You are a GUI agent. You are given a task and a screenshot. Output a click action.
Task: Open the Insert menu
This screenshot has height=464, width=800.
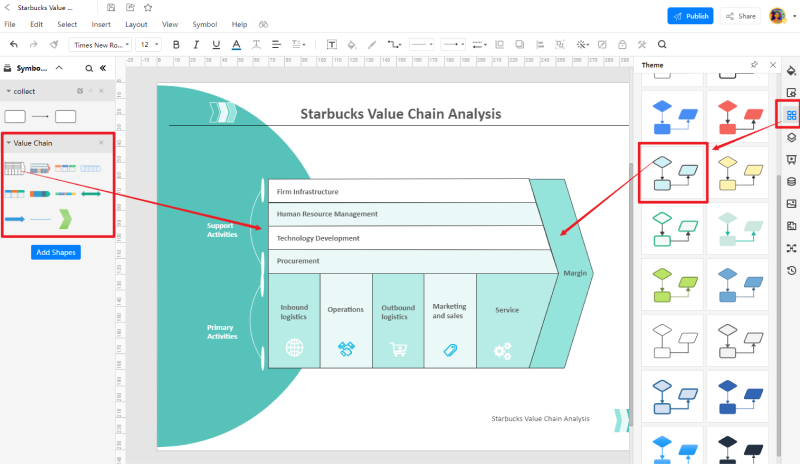[101, 24]
